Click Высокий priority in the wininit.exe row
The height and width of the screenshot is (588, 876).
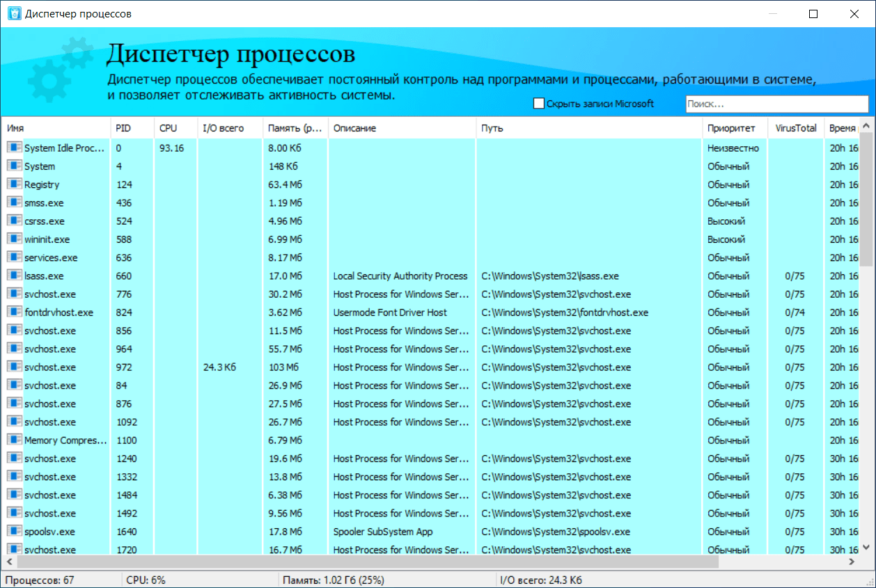click(726, 239)
